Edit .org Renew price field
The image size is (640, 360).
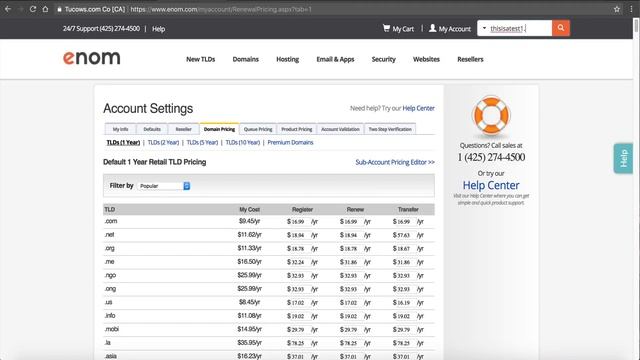[353, 249]
